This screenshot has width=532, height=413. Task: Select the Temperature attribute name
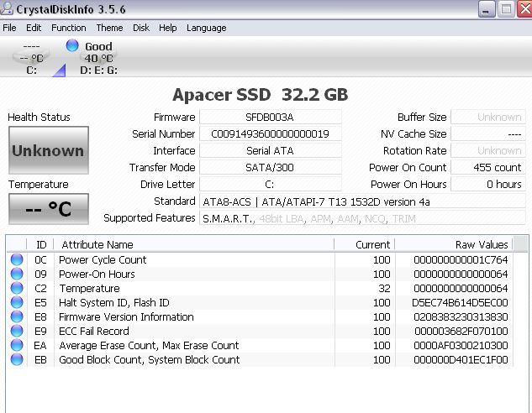pyautogui.click(x=90, y=288)
